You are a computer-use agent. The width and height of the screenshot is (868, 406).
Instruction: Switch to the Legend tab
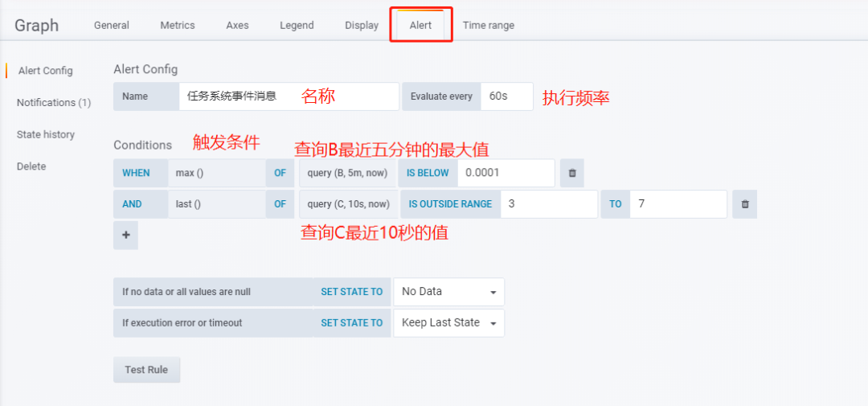click(297, 26)
